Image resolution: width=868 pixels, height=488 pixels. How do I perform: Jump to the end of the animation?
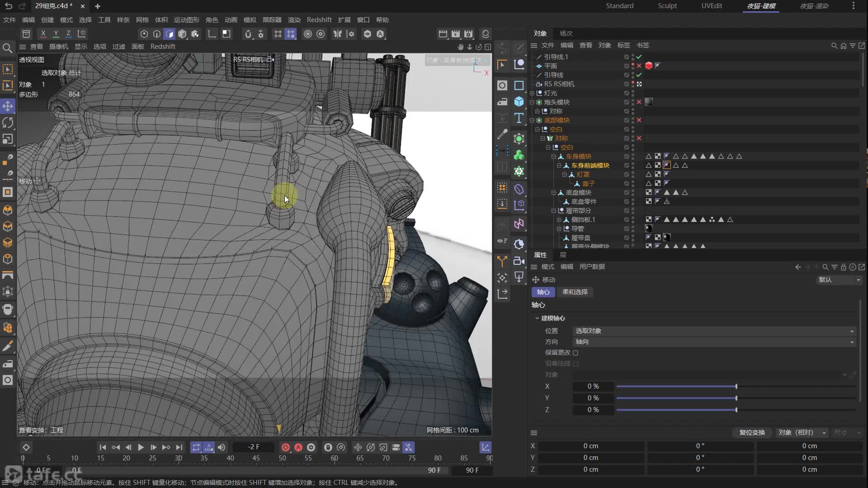pos(179,447)
